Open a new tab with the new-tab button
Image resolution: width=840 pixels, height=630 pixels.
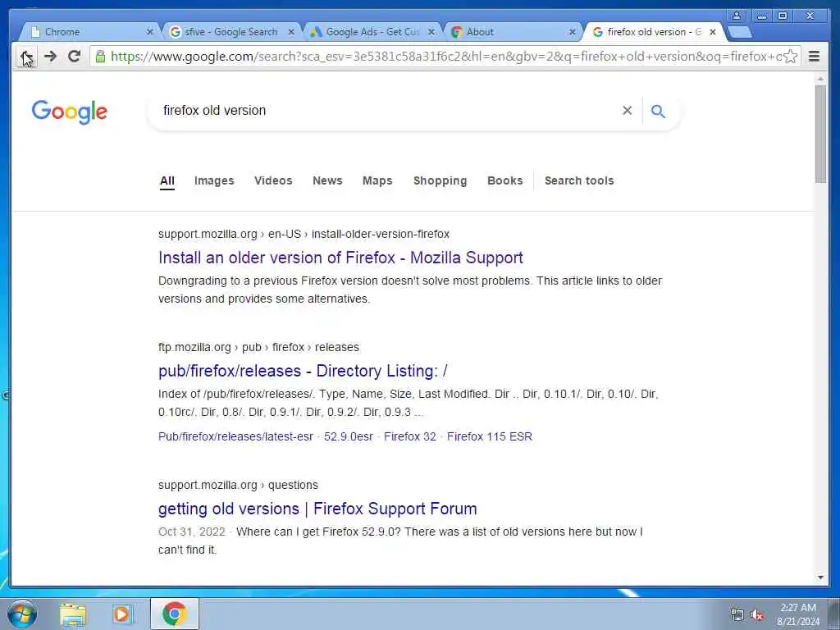[740, 33]
